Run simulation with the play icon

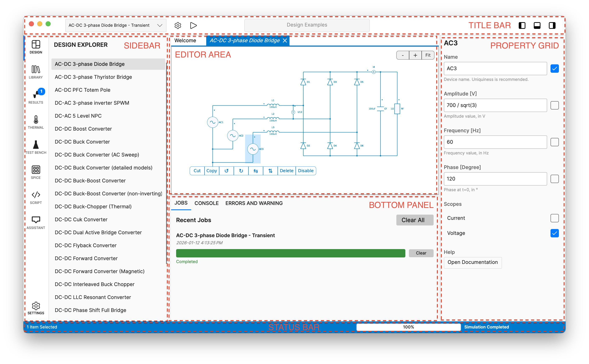click(x=193, y=25)
